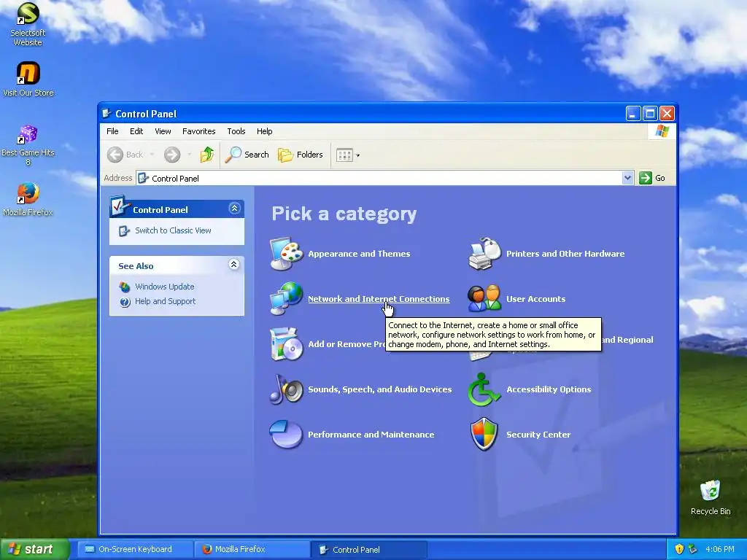This screenshot has height=560, width=747.
Task: Open the View menu
Action: [163, 131]
